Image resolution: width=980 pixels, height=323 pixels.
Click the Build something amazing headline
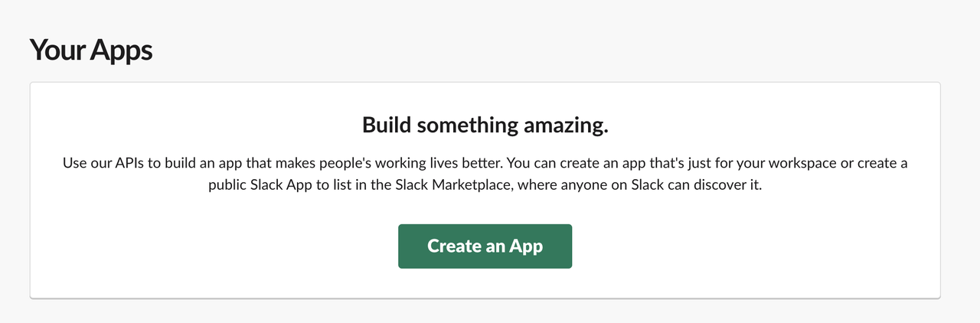(485, 126)
